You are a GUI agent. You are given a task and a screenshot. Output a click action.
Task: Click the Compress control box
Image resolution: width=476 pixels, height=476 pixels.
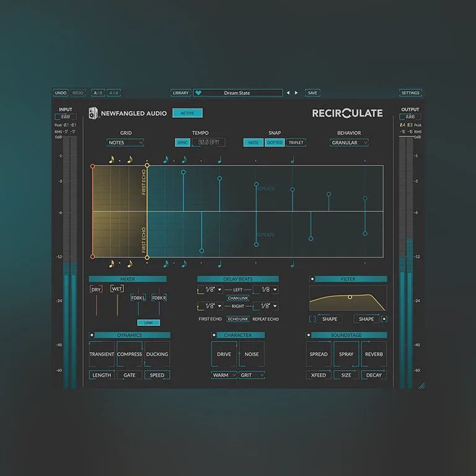[130, 354]
